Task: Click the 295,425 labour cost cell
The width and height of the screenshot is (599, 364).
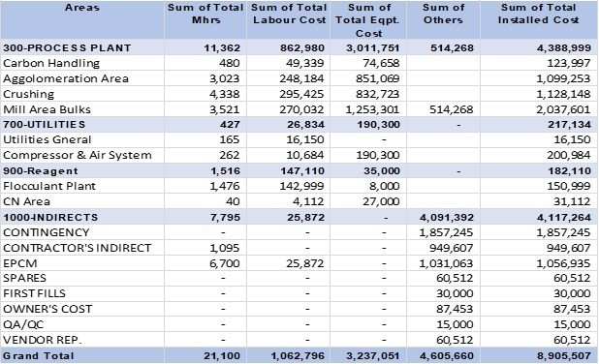Action: pos(301,94)
